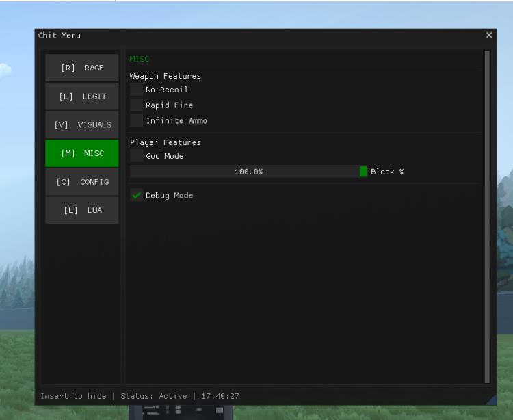
Task: Disable the Debug Mode checkbox
Action: coord(137,196)
